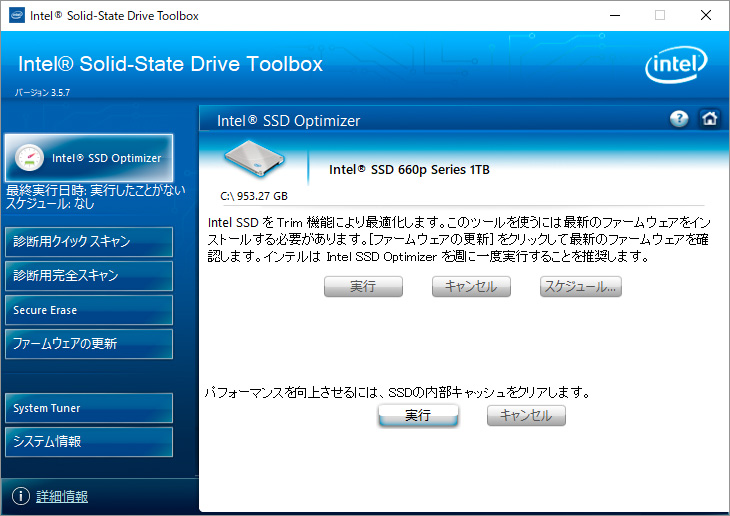Minimize the Toolbox window

pos(615,15)
